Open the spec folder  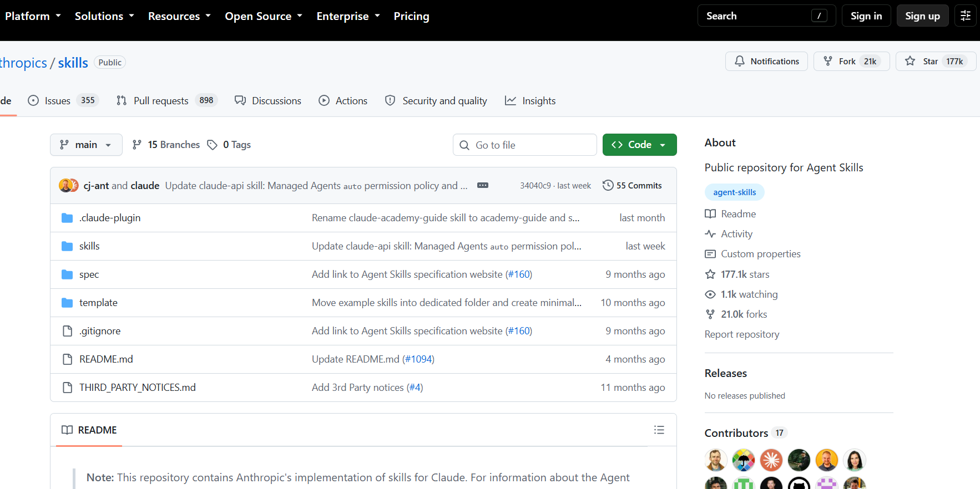tap(89, 274)
